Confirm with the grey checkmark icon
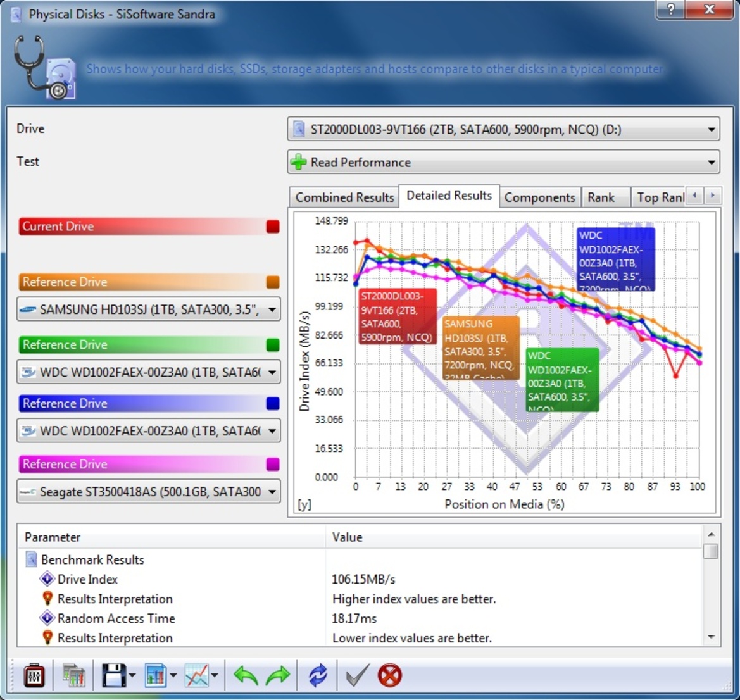This screenshot has width=740, height=700. (x=358, y=675)
